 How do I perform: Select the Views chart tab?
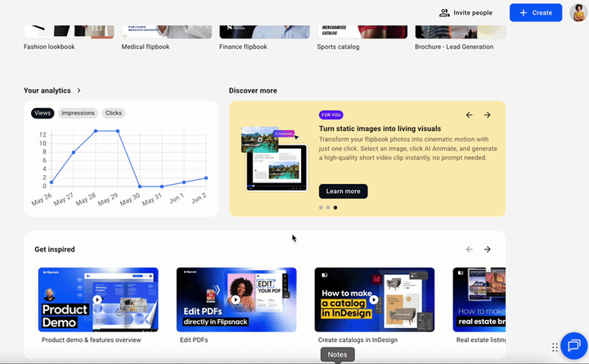(x=43, y=113)
